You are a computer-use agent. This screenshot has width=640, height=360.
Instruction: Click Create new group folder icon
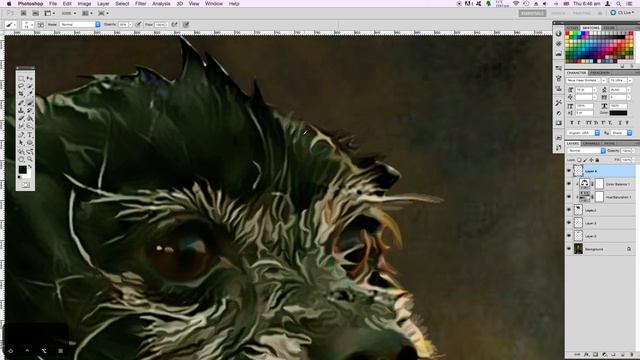point(613,355)
